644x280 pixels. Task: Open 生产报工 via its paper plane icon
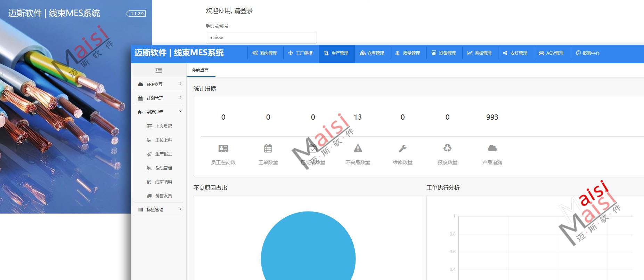click(x=149, y=154)
